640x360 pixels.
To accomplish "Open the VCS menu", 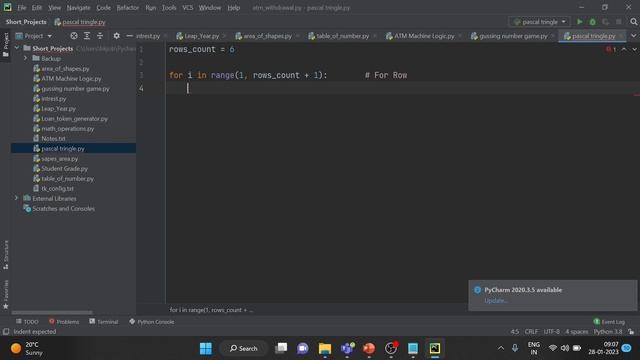I will coord(188,8).
